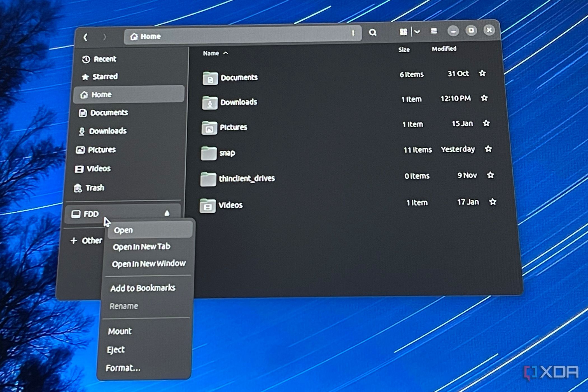Open Starred in the sidebar
The height and width of the screenshot is (392, 588).
[105, 77]
